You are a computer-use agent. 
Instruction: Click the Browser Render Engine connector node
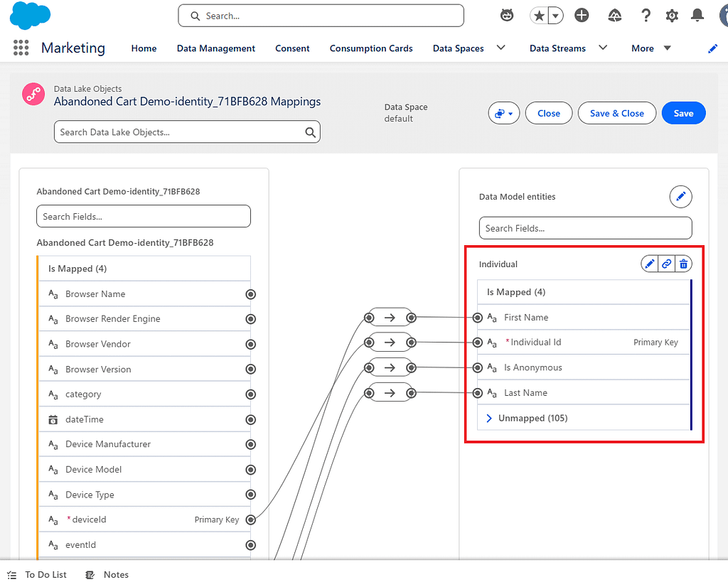pos(251,319)
